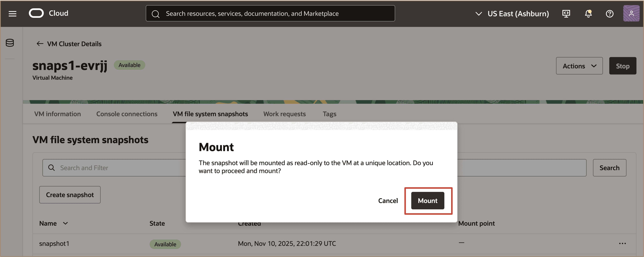Image resolution: width=644 pixels, height=257 pixels.
Task: Toggle sort order on the Name column
Action: 65,223
